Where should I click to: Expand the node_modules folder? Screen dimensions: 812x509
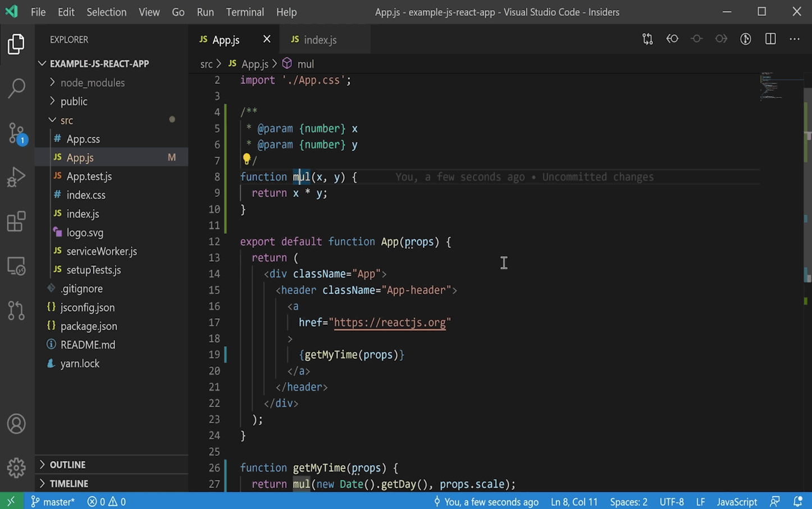click(x=92, y=83)
